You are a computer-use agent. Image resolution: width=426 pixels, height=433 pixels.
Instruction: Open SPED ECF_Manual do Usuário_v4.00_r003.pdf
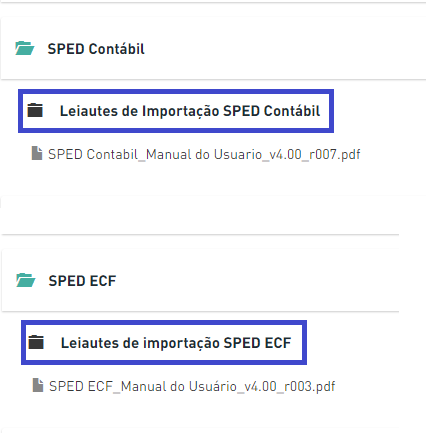(192, 386)
